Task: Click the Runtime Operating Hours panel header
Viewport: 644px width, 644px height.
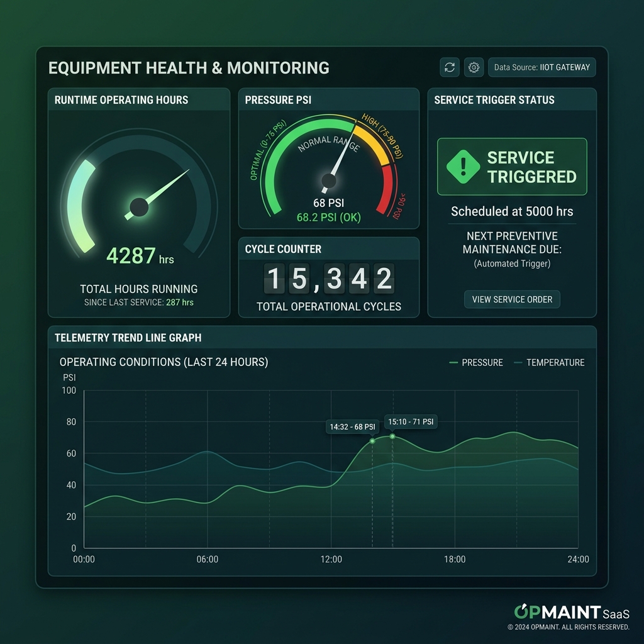Action: (139, 100)
